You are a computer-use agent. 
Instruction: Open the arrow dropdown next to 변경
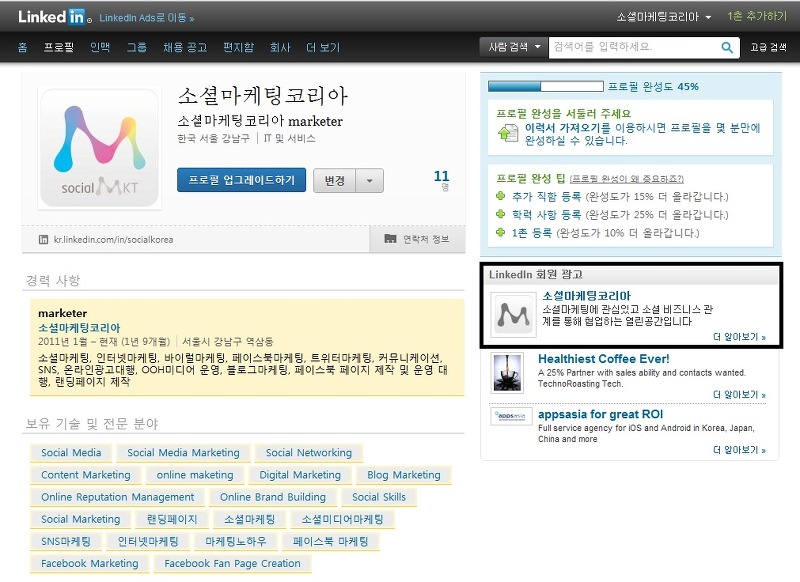[x=369, y=181]
